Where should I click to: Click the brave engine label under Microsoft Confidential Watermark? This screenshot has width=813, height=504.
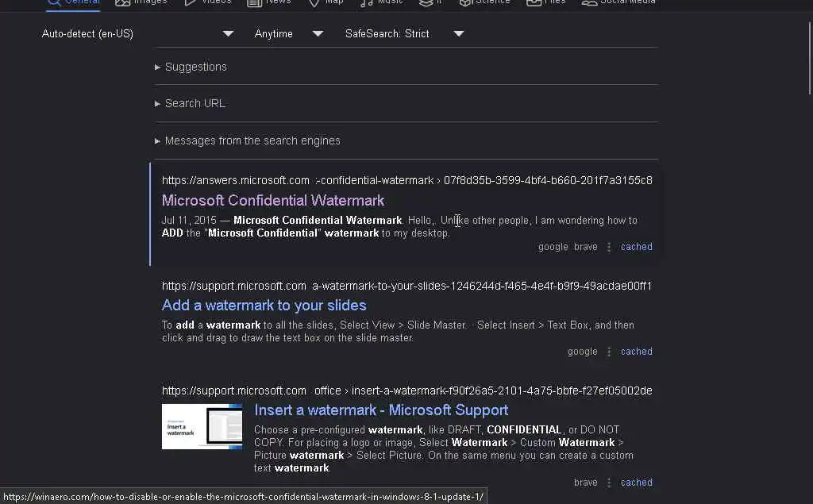585,247
